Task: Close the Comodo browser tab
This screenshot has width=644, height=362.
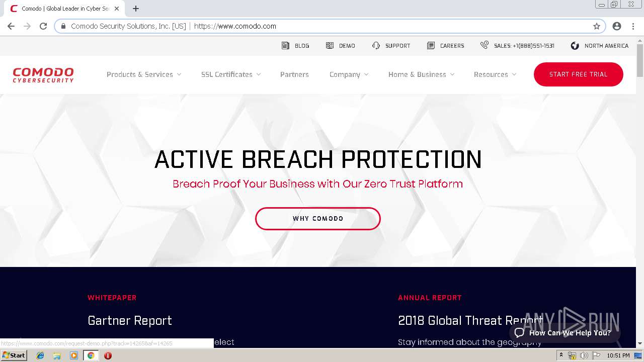Action: [x=117, y=9]
